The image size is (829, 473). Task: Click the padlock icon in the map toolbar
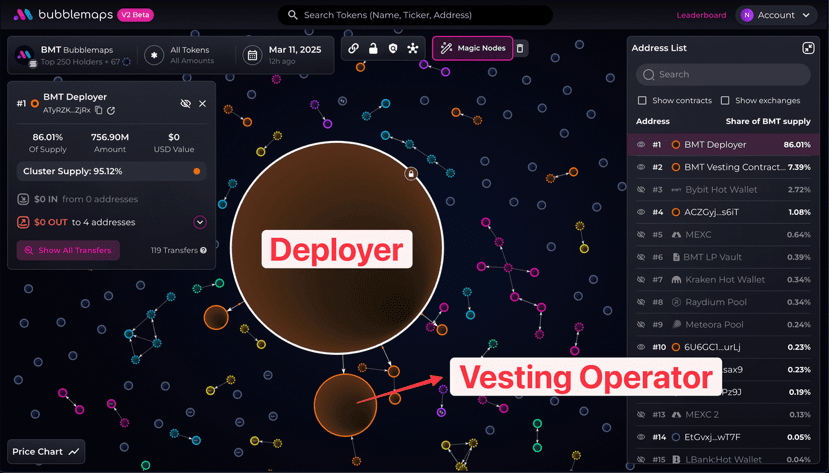(373, 48)
